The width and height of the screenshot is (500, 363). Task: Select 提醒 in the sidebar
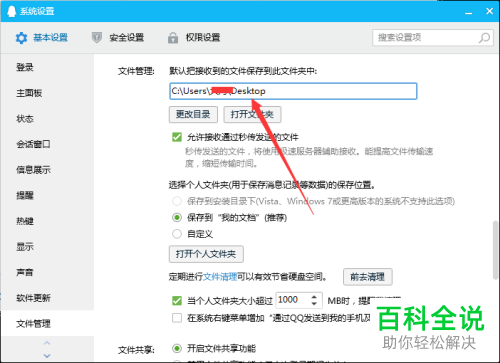pyautogui.click(x=47, y=195)
